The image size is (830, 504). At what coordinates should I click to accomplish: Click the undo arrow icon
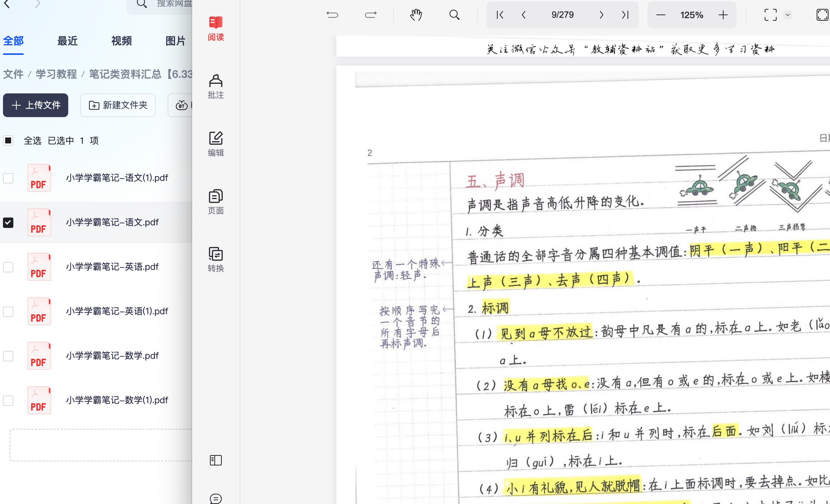pos(332,15)
